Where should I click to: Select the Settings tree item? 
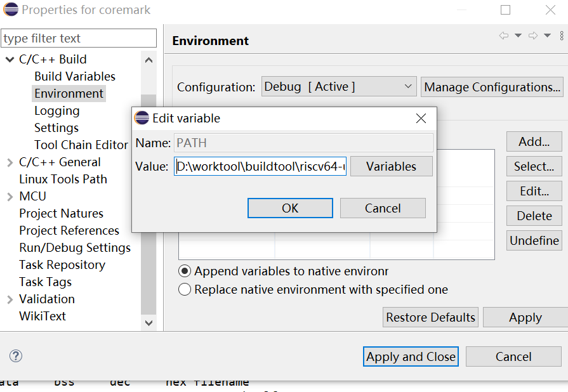(56, 127)
